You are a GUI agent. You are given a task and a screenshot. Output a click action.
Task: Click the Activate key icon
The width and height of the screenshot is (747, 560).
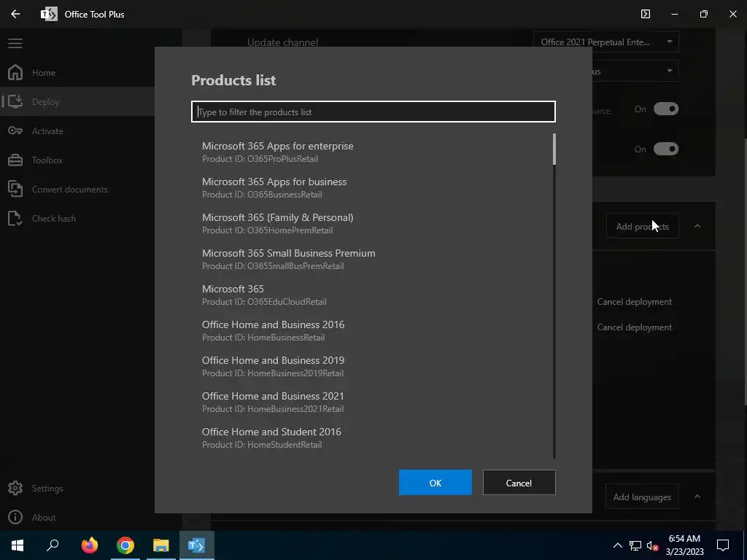[15, 131]
